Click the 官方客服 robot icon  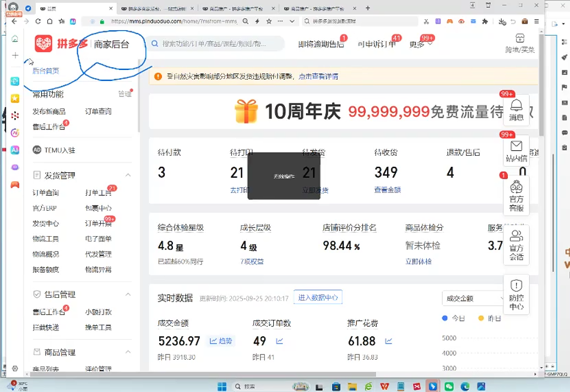point(516,188)
